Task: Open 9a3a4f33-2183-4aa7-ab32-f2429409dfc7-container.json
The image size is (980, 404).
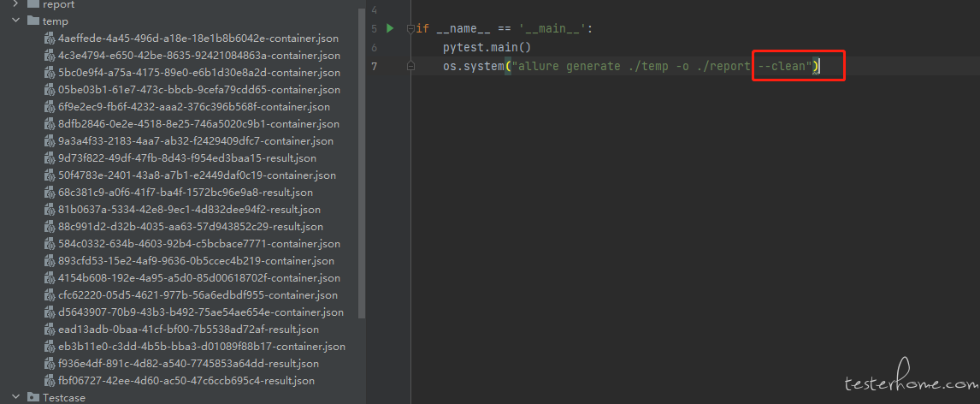Action: (196, 140)
